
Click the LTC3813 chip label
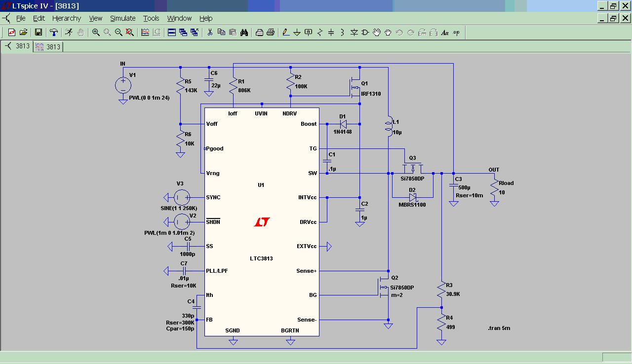(261, 258)
